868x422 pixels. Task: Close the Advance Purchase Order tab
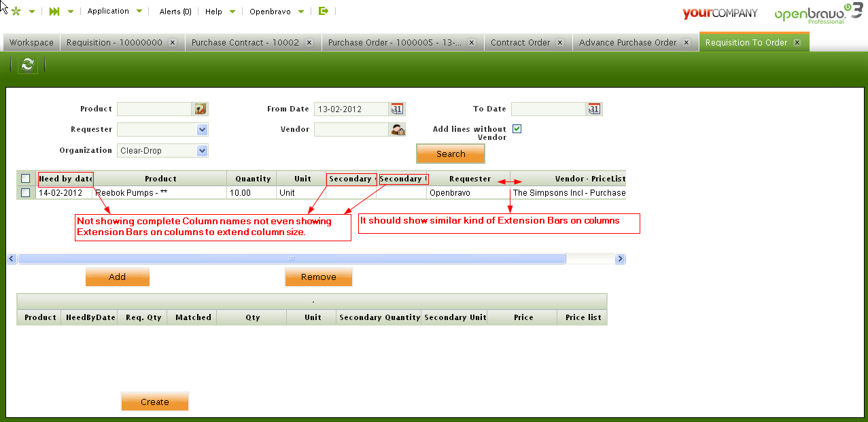tap(687, 42)
